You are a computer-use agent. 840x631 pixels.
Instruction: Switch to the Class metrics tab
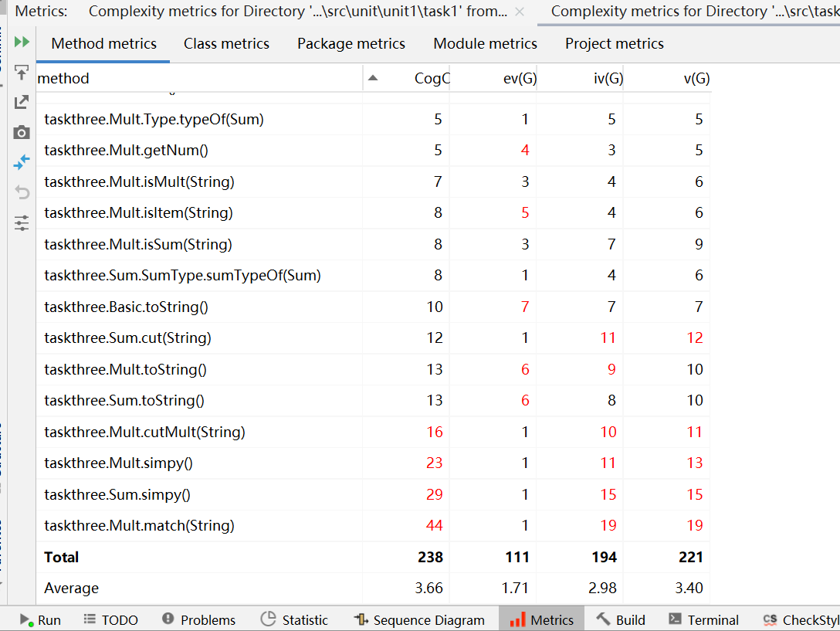[226, 44]
